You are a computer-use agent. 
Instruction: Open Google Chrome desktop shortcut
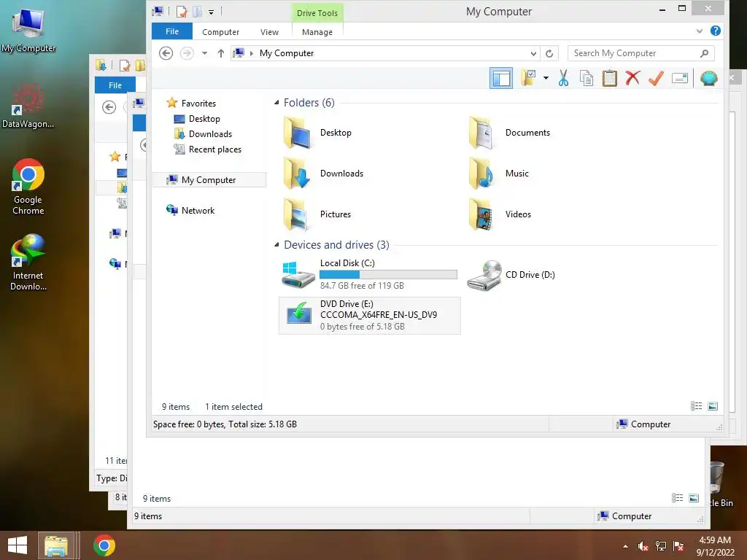(28, 187)
